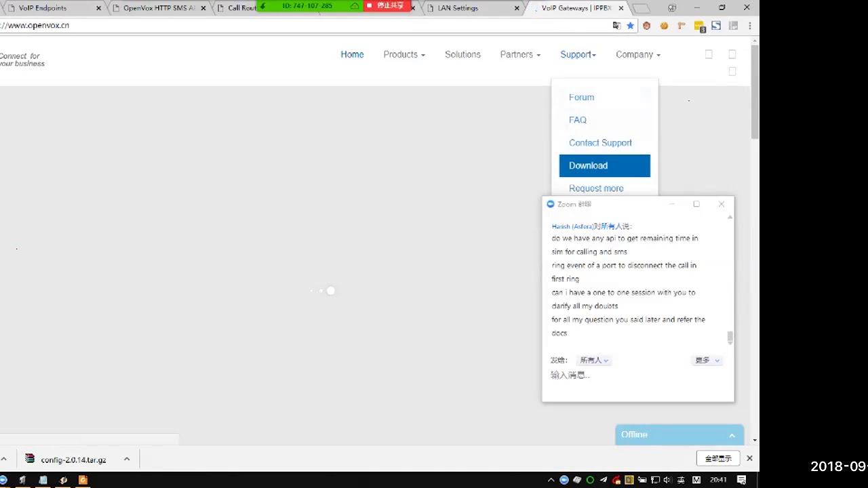Click the browser page vertical scrollbar
Viewport: 868px width, 488px height.
tap(755, 91)
